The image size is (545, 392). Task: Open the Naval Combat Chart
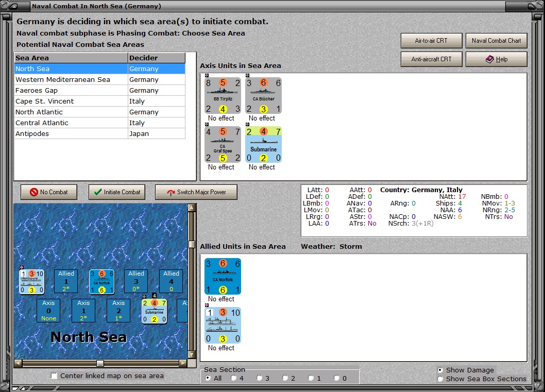pyautogui.click(x=497, y=41)
